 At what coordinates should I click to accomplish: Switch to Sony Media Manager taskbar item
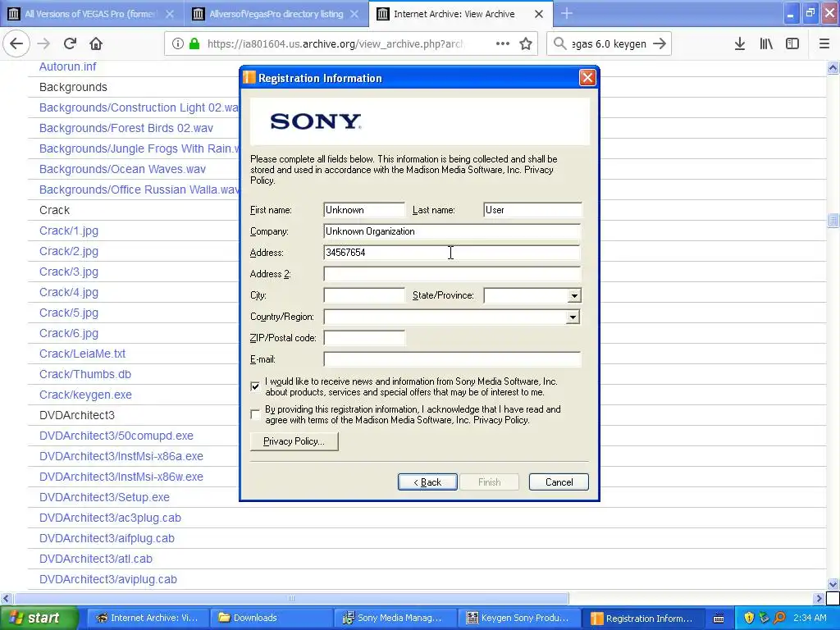click(395, 618)
